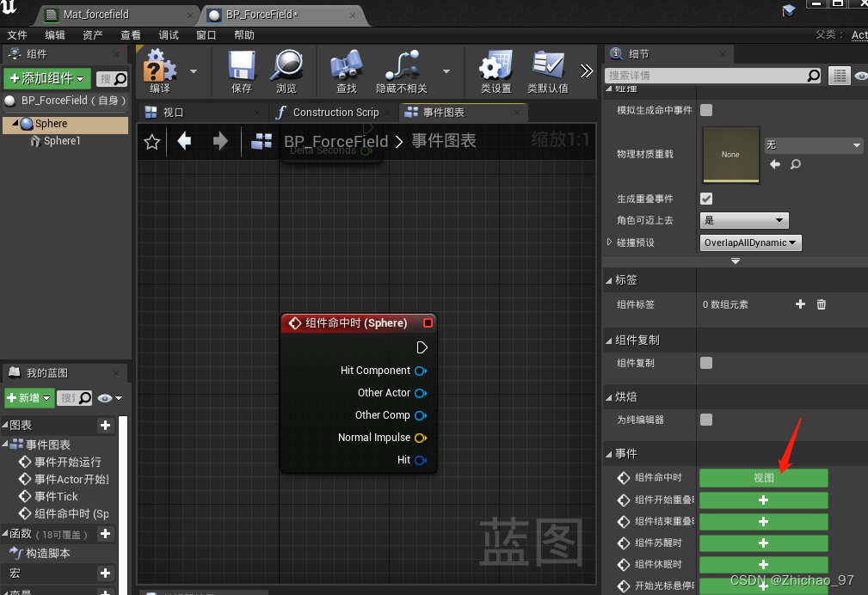Open the Window (窗口) menu
868x595 pixels.
point(206,35)
